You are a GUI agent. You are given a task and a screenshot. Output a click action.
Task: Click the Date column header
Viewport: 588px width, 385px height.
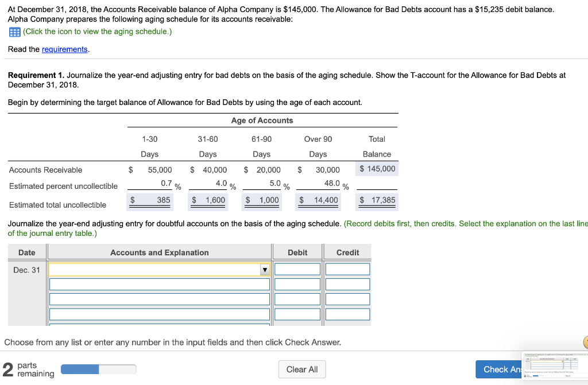click(26, 252)
